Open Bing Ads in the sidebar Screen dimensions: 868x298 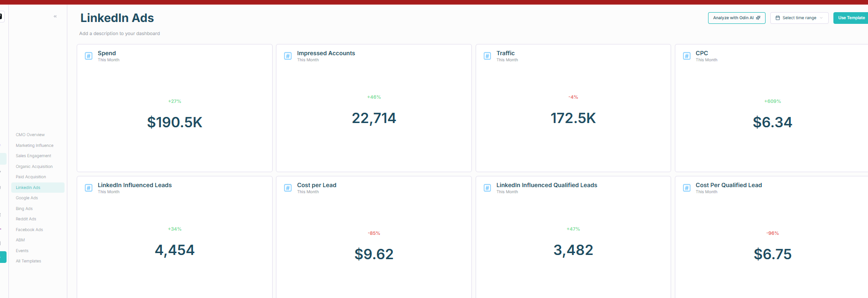point(24,209)
